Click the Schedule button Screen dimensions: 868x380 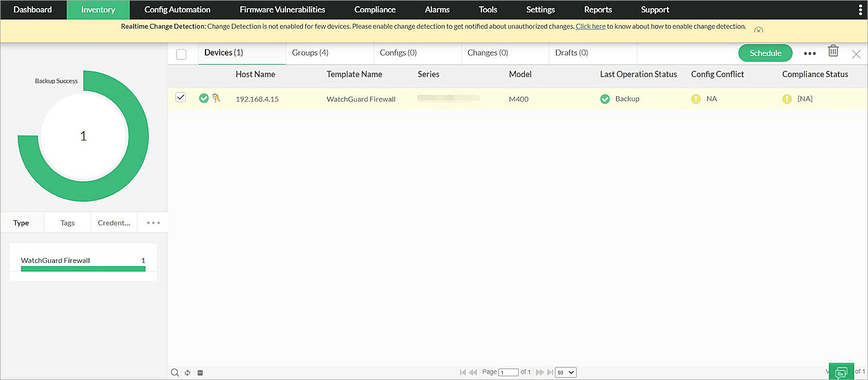(x=765, y=53)
